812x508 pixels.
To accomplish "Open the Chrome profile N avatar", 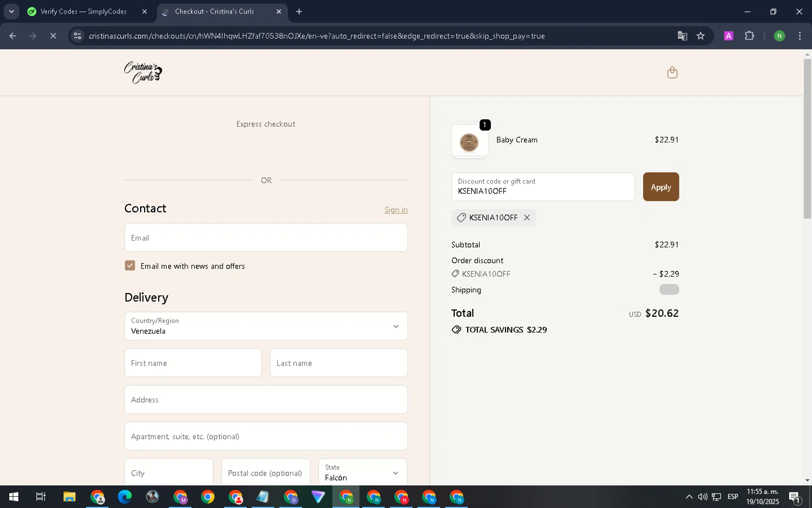I will [780, 36].
